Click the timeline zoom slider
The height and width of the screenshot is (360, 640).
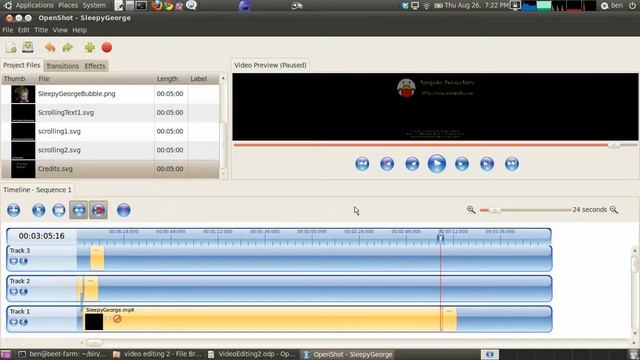(525, 210)
